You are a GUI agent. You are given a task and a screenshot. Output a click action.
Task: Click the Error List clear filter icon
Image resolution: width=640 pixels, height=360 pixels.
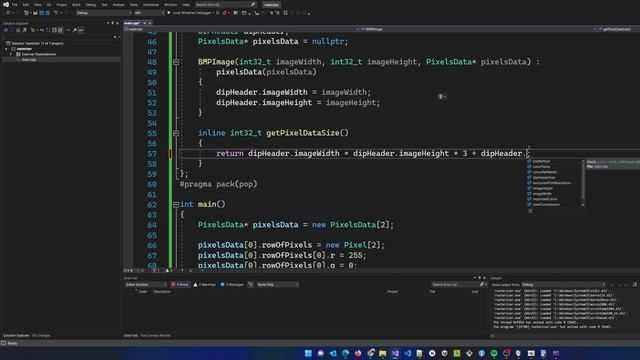click(251, 284)
